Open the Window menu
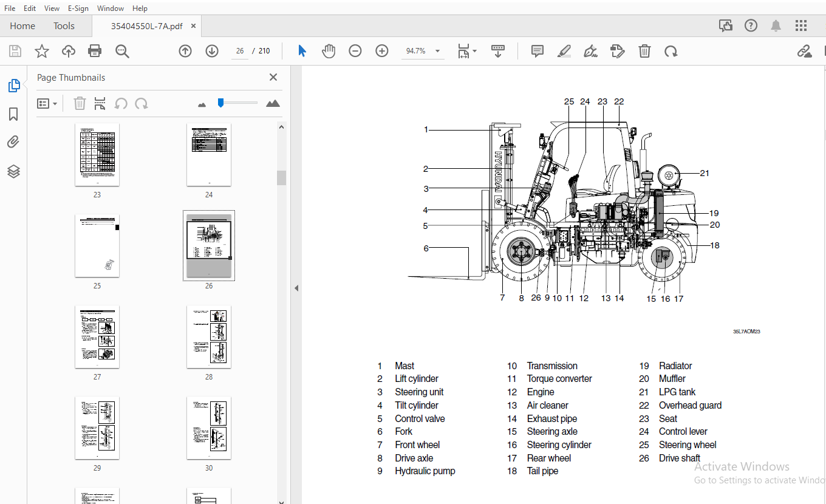The height and width of the screenshot is (504, 826). coord(111,9)
